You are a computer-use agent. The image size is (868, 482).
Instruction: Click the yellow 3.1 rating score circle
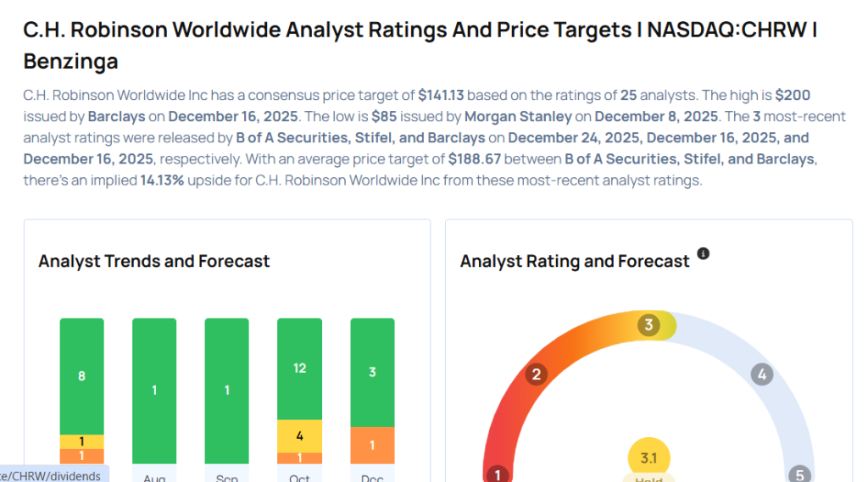(648, 458)
